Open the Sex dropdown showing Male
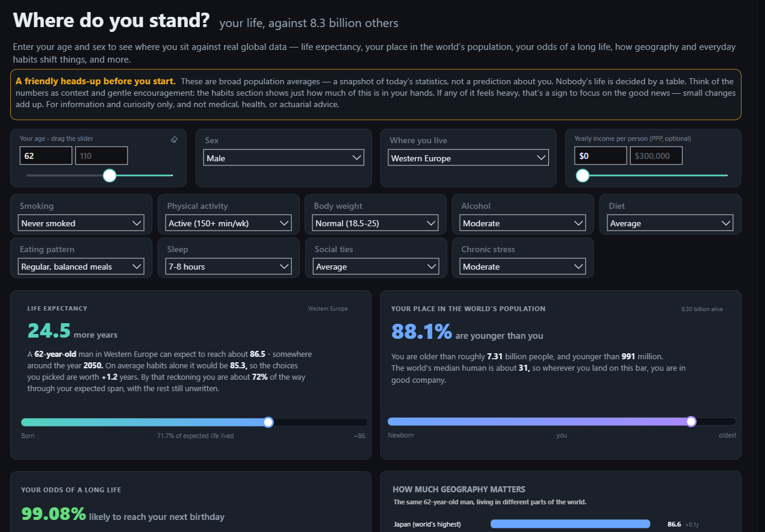Screen dimensions: 765x532 (284, 158)
